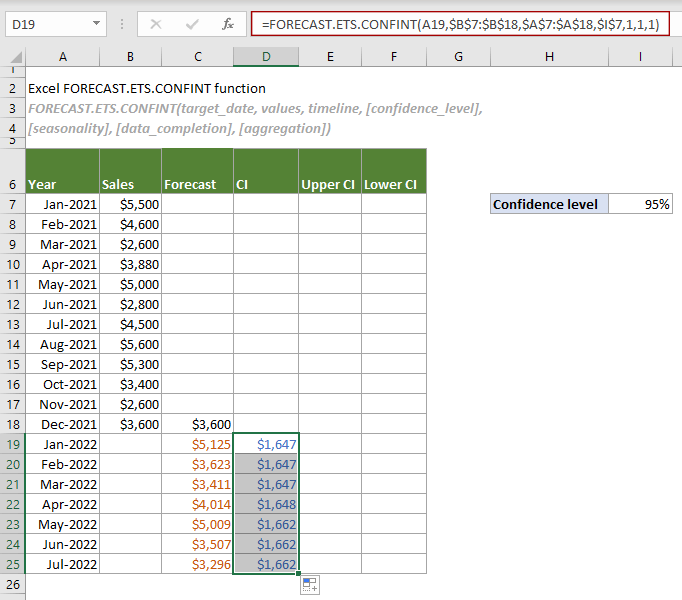Select the Upper CI header cell
This screenshot has height=600, width=682.
[x=329, y=184]
